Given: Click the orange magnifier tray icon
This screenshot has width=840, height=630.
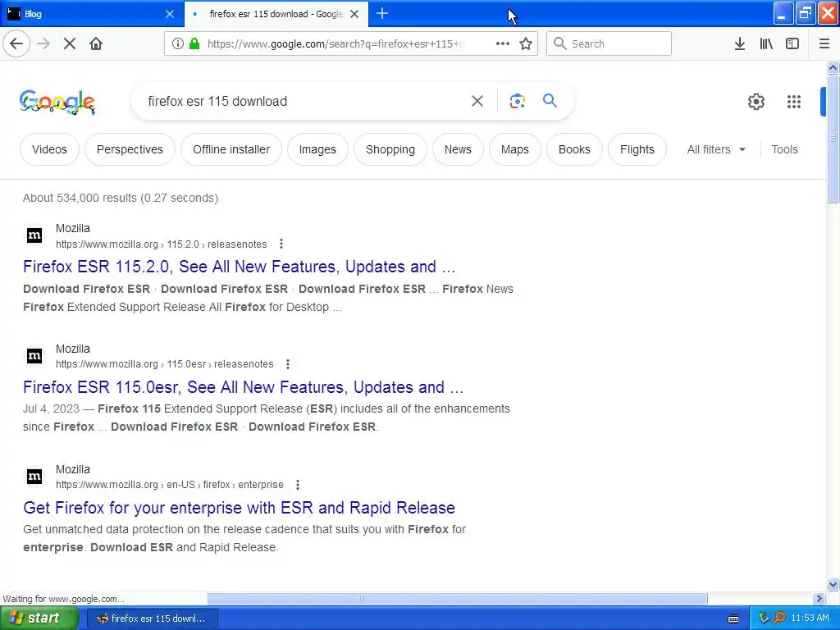Looking at the screenshot, I should coord(780,619).
